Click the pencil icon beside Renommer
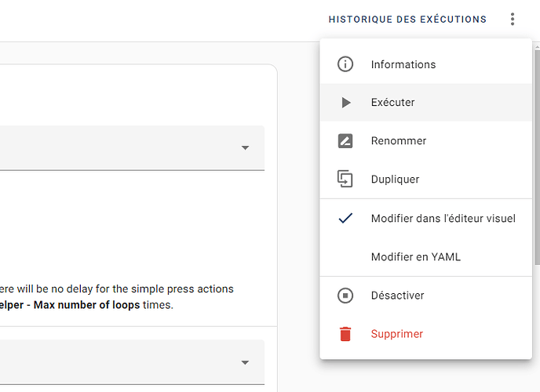This screenshot has width=540, height=392. pos(345,141)
